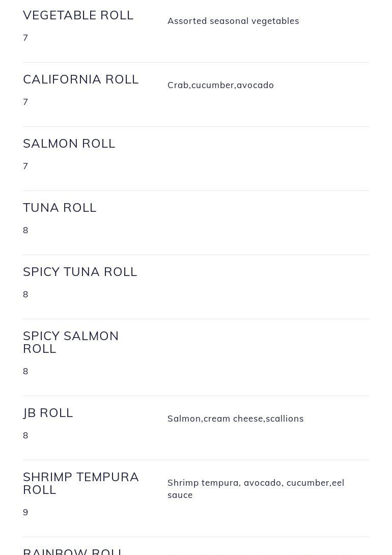The height and width of the screenshot is (555, 392).
Task: Select the California Roll title
Action: [x=80, y=79]
